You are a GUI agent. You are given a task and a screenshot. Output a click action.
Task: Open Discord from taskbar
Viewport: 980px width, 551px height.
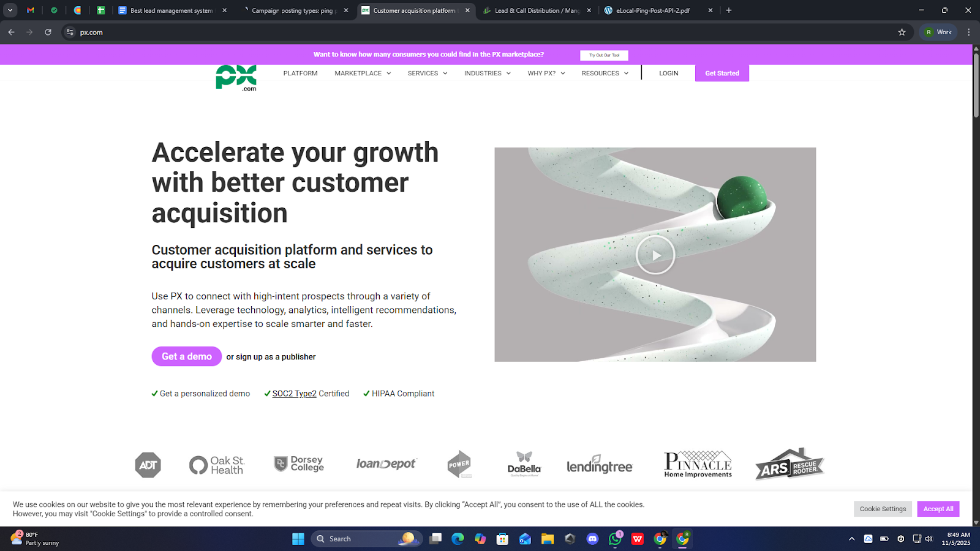click(x=592, y=539)
